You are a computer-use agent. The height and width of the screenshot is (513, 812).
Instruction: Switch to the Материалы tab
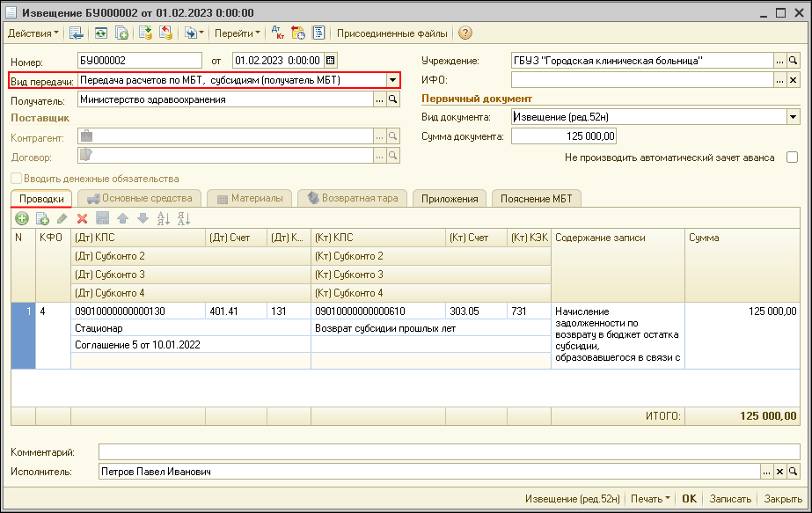pos(250,199)
